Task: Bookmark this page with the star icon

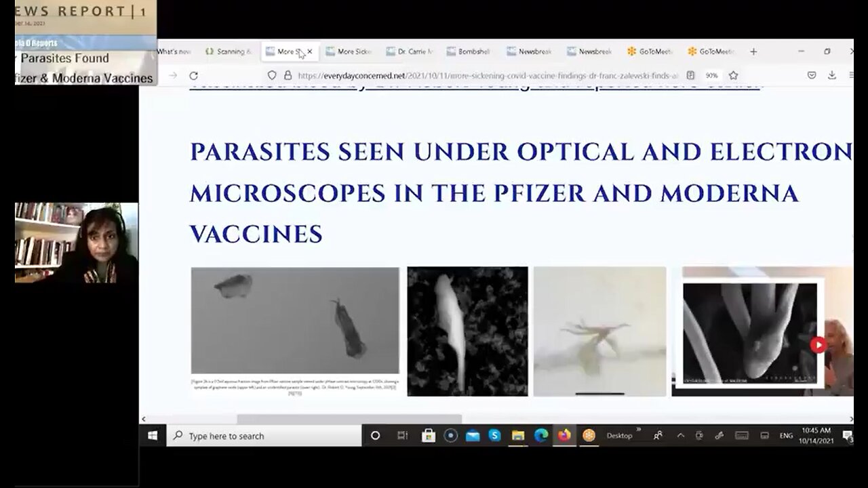Action: [733, 76]
